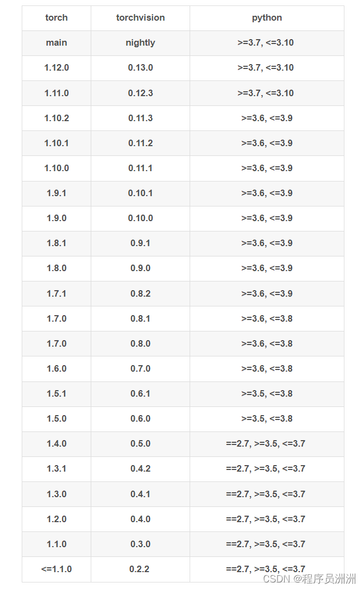This screenshot has height=589, width=364.
Task: Click torchvision 0.12.3 cell
Action: pyautogui.click(x=140, y=93)
